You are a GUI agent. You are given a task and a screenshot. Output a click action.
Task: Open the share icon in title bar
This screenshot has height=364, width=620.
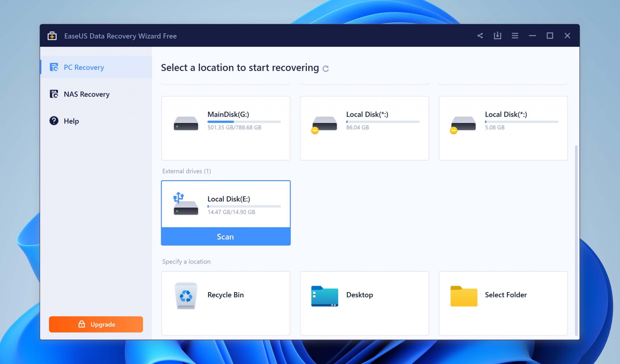480,36
